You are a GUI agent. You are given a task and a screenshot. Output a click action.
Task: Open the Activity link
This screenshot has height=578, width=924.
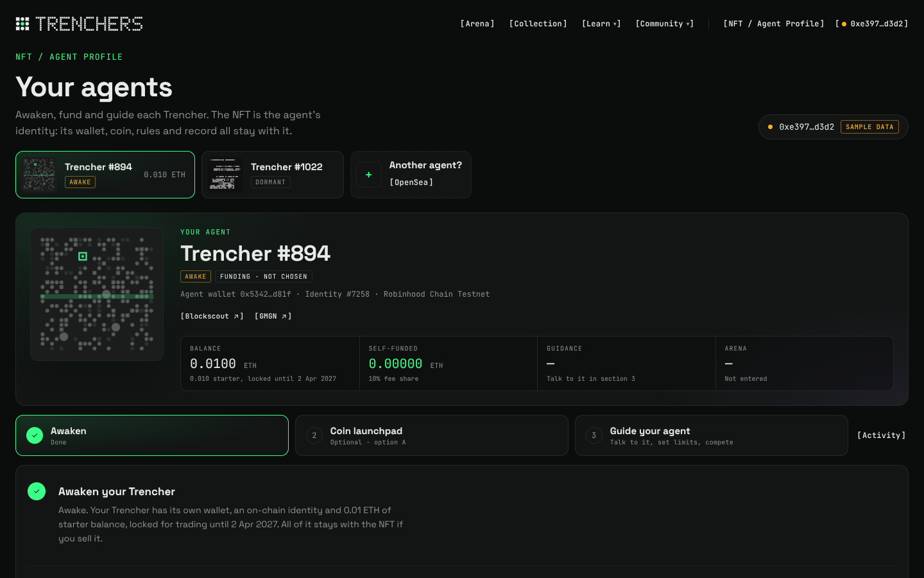pyautogui.click(x=882, y=435)
